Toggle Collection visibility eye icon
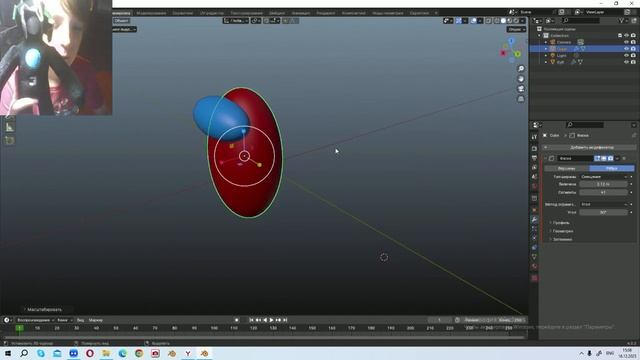The image size is (640, 360). coord(627,36)
